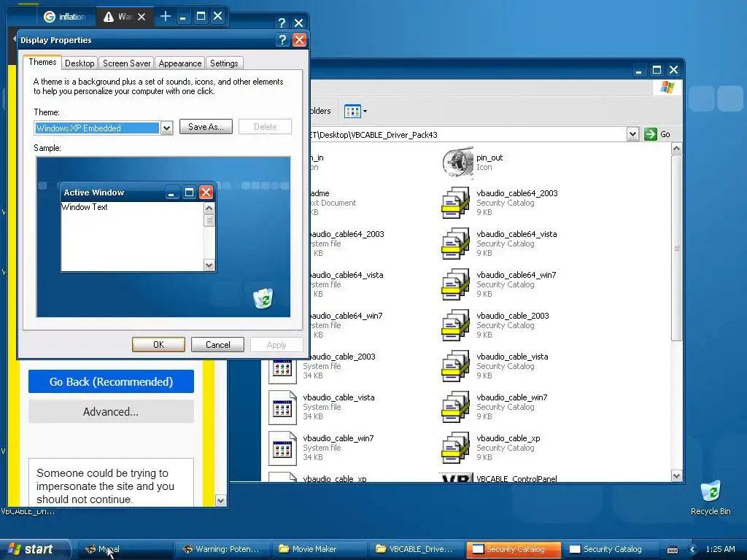Select vbaudio_cable64_win7 Security Catalog icon
Viewport: 747px width, 560px height.
[x=455, y=285]
